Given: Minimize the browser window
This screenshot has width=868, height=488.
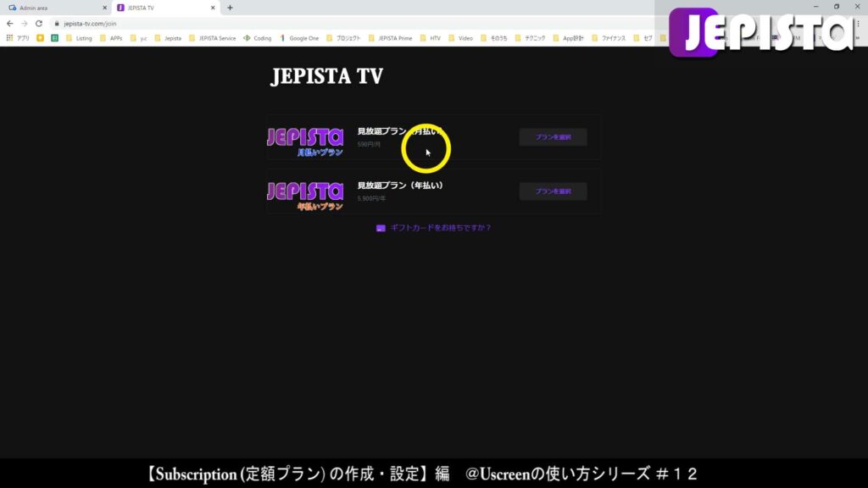Looking at the screenshot, I should coord(815,7).
